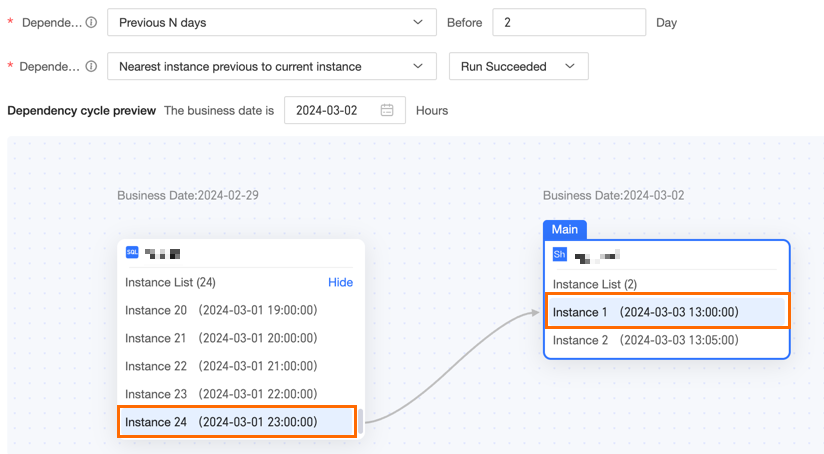Select Instance 1 (2024-03-03 13:00:00)

[x=667, y=312]
